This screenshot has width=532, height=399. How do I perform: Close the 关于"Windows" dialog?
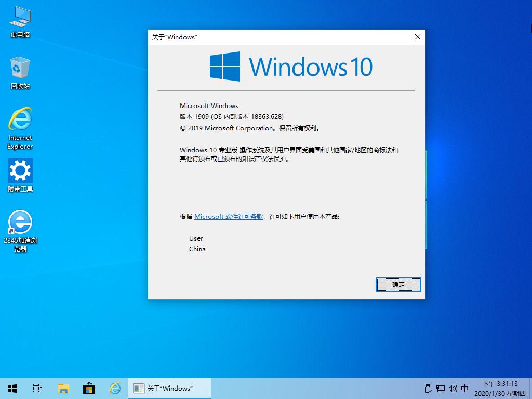point(418,37)
